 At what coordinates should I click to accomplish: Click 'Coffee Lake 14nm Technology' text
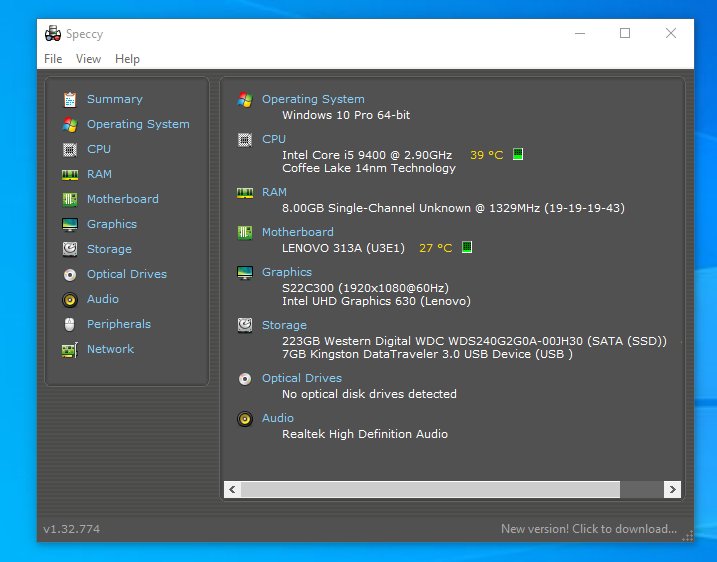pyautogui.click(x=369, y=168)
